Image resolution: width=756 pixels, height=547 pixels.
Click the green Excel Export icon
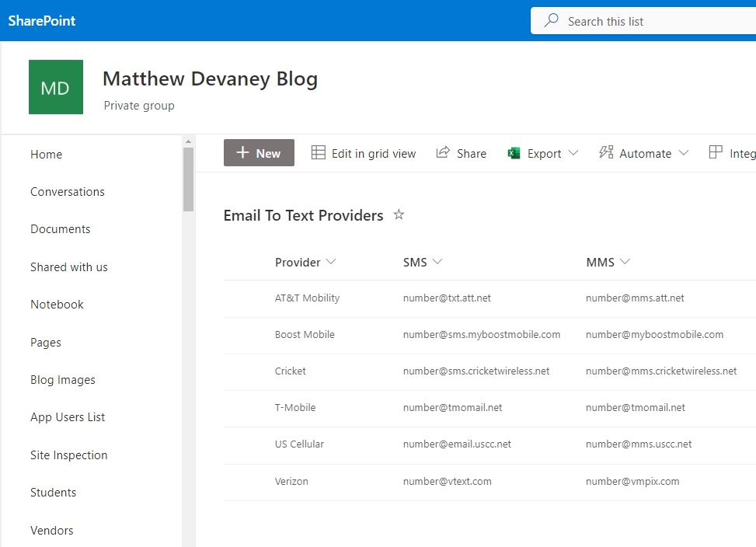[x=514, y=153]
